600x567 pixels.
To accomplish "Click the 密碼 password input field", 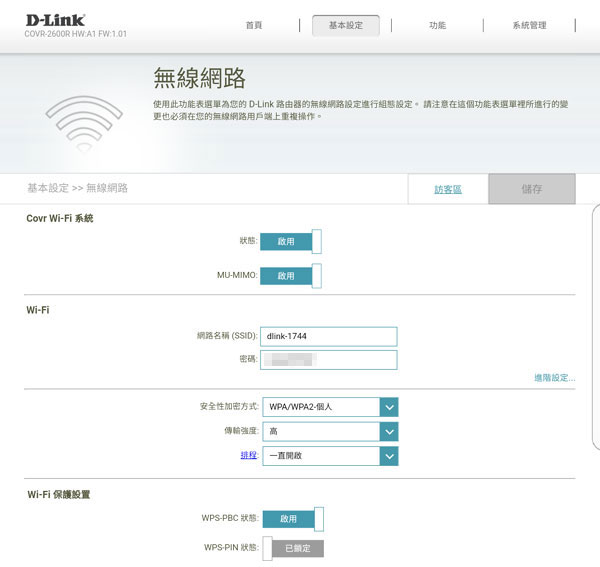I will [x=329, y=360].
